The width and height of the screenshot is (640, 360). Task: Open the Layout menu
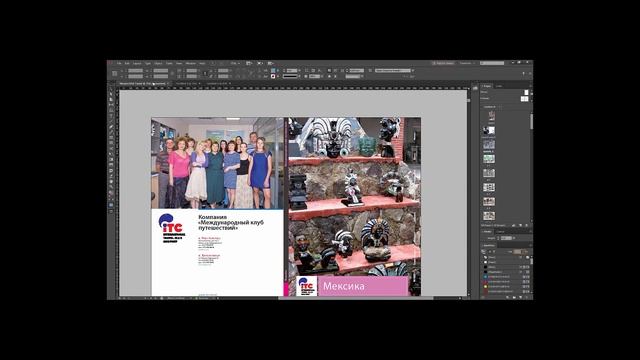[137, 63]
